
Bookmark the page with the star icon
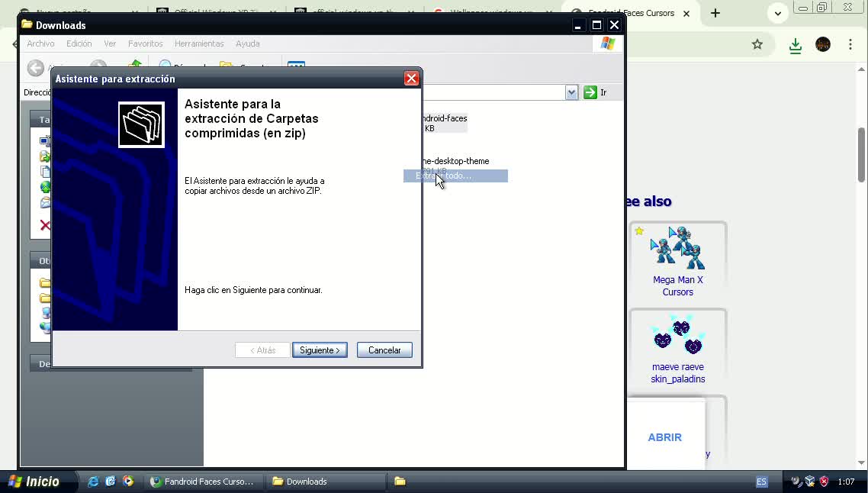click(757, 44)
